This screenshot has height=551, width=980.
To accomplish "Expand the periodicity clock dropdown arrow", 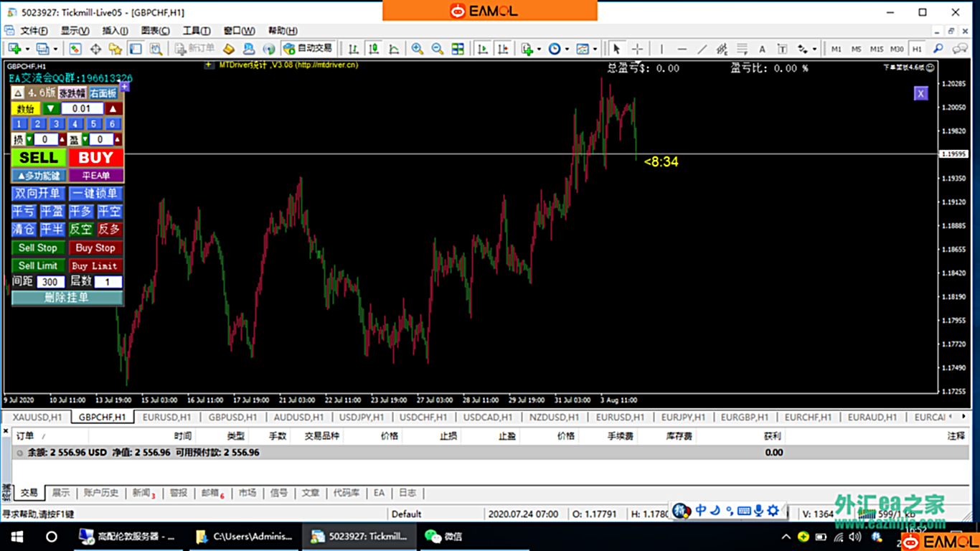I will 567,49.
